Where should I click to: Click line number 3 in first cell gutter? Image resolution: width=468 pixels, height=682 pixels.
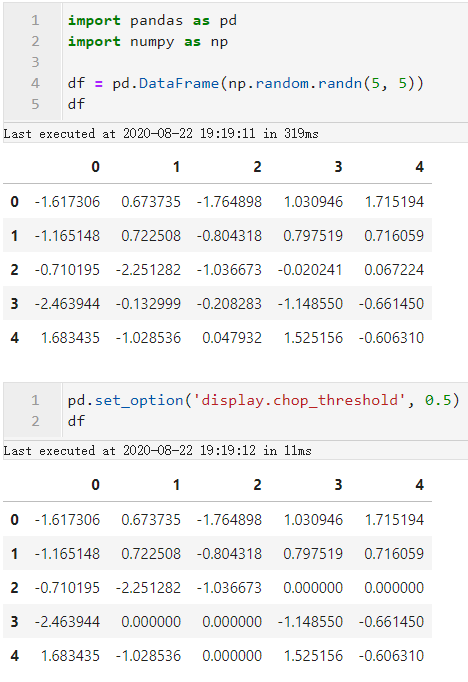pos(35,62)
